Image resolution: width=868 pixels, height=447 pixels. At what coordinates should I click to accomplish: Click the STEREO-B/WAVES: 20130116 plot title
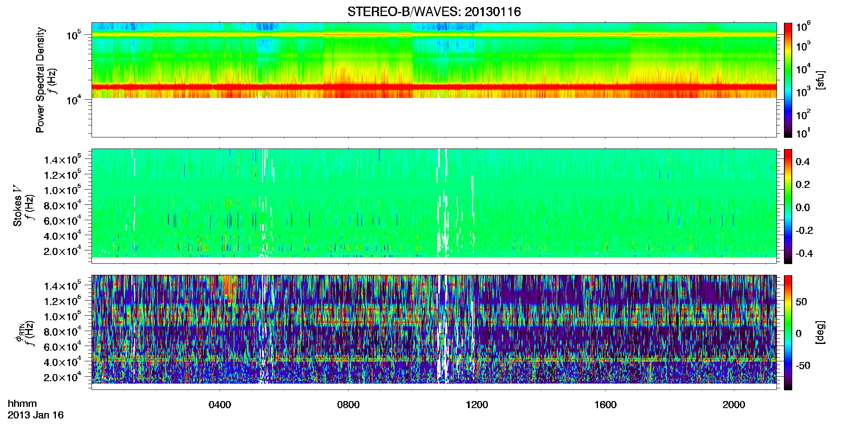pyautogui.click(x=434, y=12)
